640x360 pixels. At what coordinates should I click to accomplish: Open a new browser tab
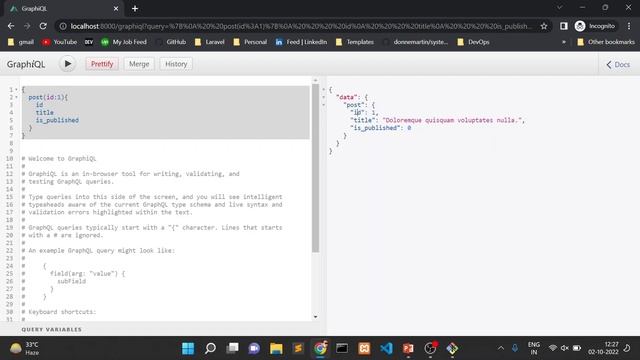pyautogui.click(x=135, y=9)
